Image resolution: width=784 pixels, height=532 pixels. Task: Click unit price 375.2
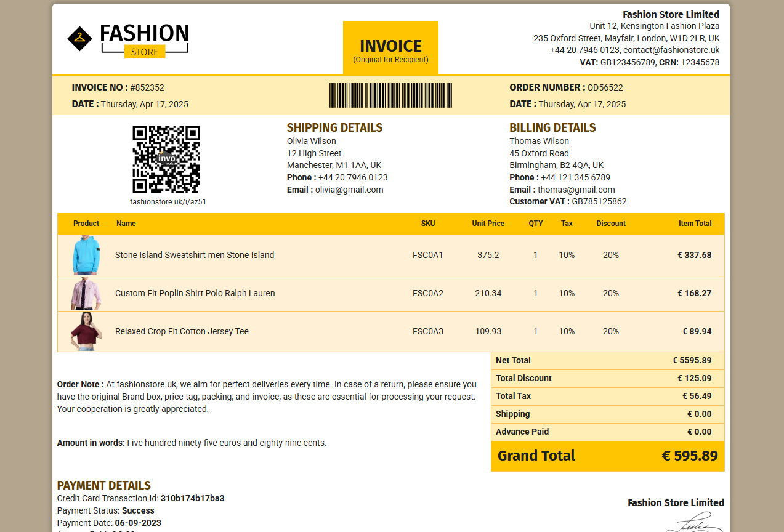coord(488,255)
